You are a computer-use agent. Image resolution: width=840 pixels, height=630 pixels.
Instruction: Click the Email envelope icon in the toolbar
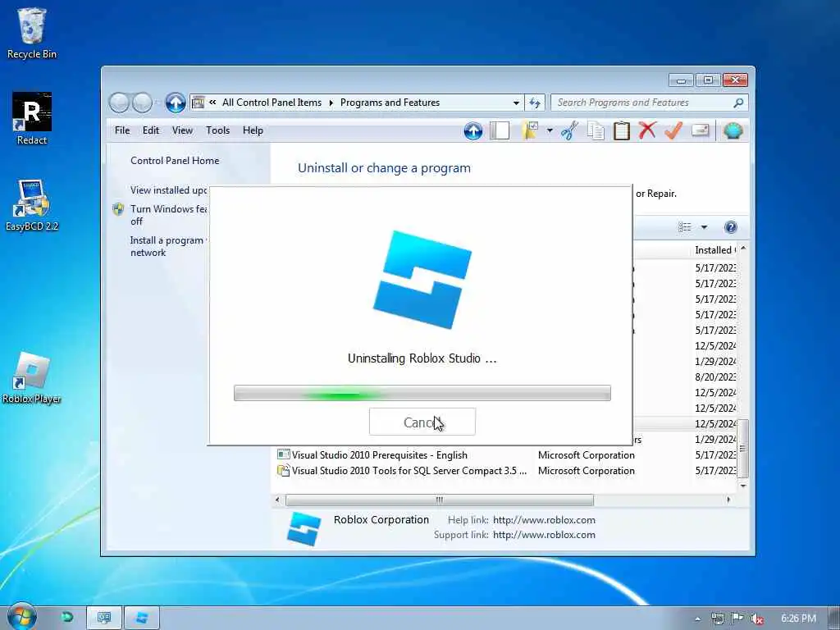pos(701,130)
